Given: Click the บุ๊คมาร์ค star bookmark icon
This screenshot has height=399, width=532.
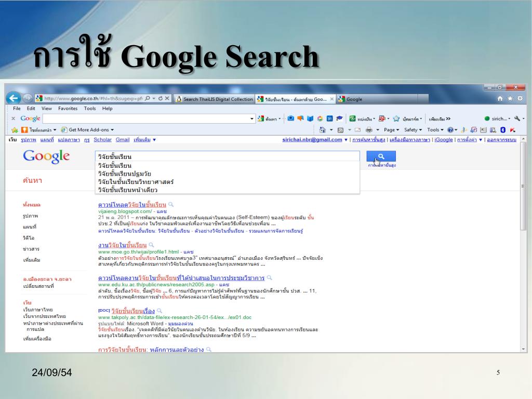Looking at the screenshot, I should (396, 118).
